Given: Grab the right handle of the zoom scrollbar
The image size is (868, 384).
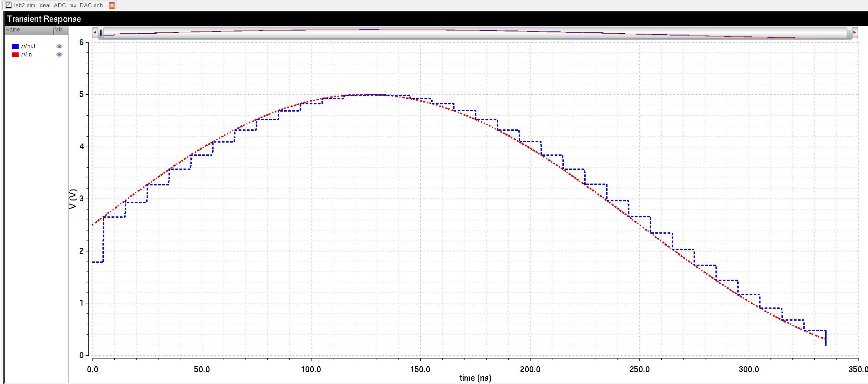Looking at the screenshot, I should [x=849, y=33].
